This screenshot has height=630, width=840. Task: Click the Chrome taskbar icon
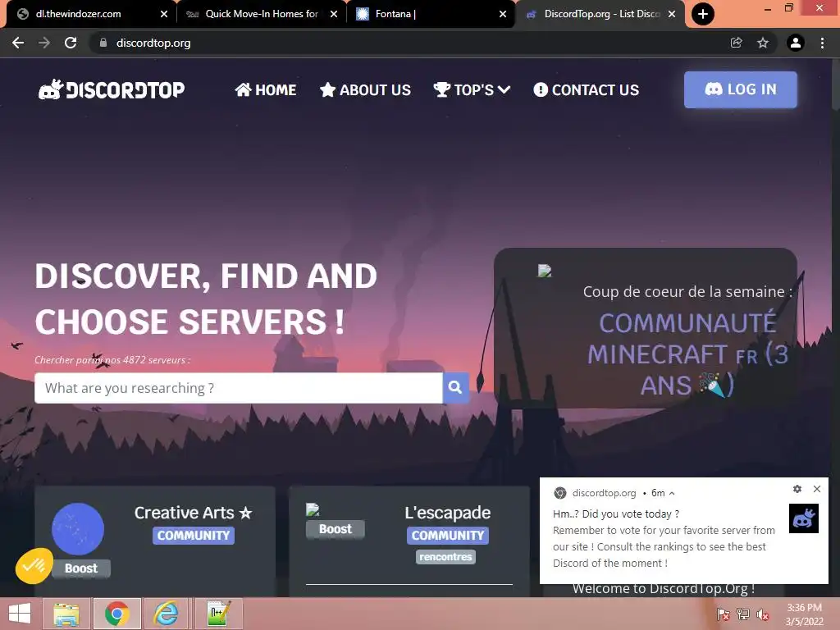(117, 614)
